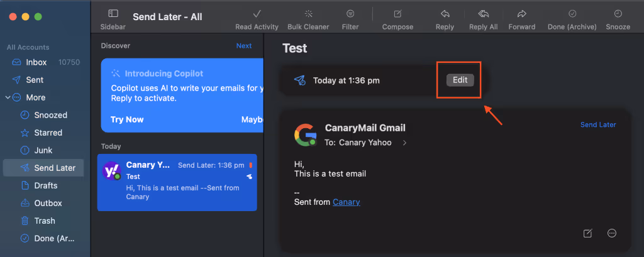Click the Send Later link in message
Image resolution: width=644 pixels, height=257 pixels.
(598, 125)
